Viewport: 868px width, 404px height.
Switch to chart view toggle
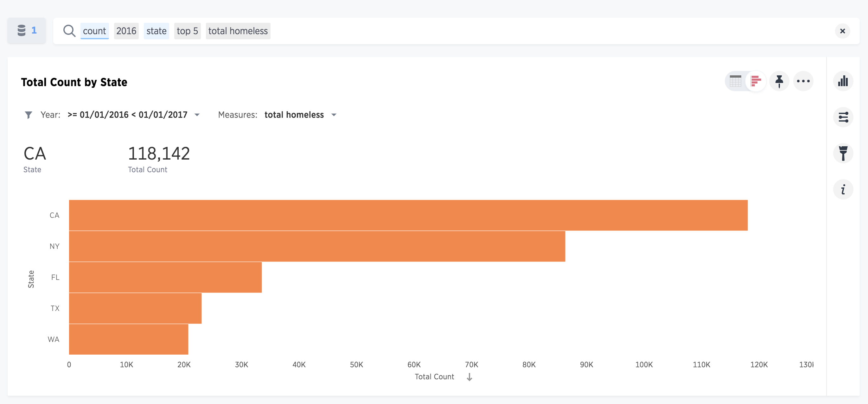(756, 81)
